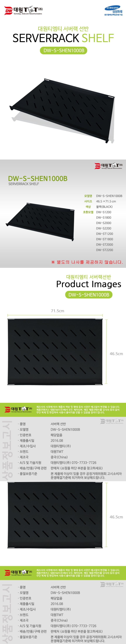Click the Daewon TMT logo at top left
This screenshot has width=126, height=644.
click(23, 10)
